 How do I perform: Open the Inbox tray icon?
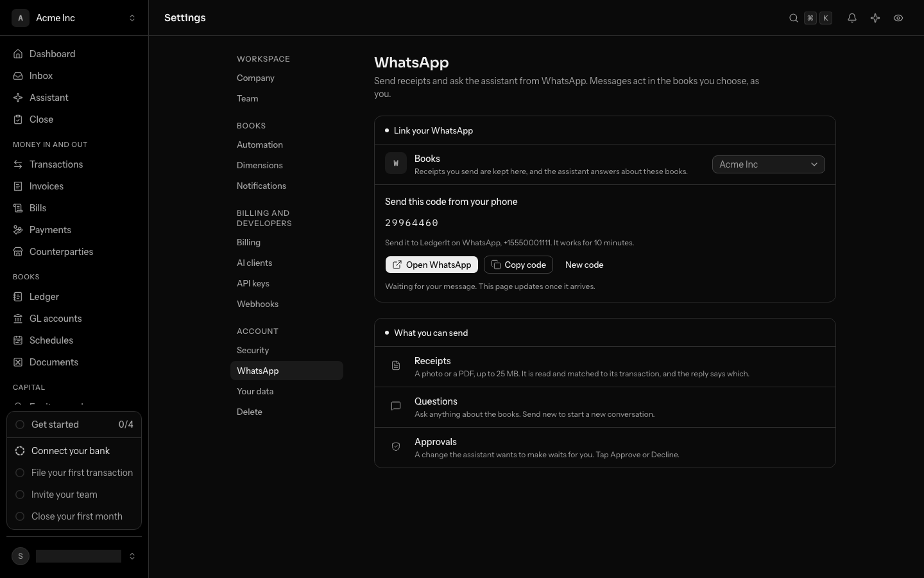click(18, 76)
